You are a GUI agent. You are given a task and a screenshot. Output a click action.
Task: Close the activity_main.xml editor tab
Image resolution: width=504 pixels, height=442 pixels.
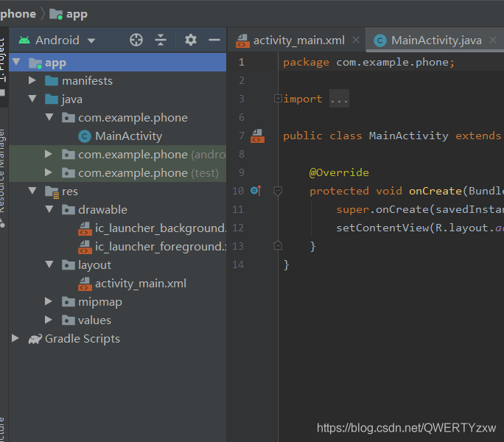tap(357, 41)
